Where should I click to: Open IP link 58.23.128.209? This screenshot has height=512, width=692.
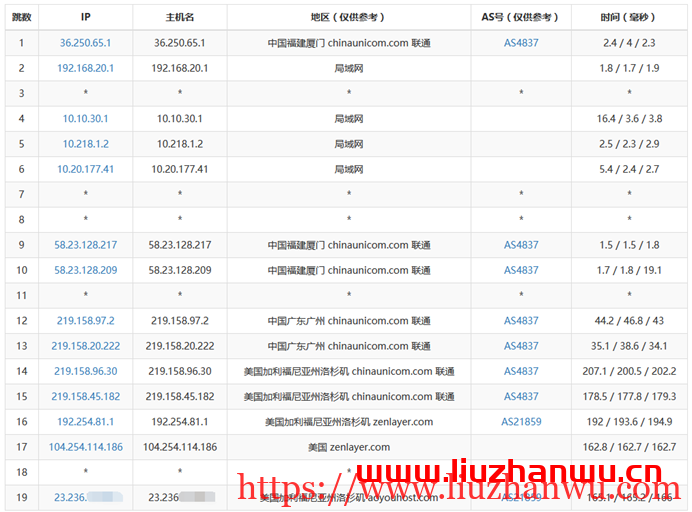click(86, 270)
